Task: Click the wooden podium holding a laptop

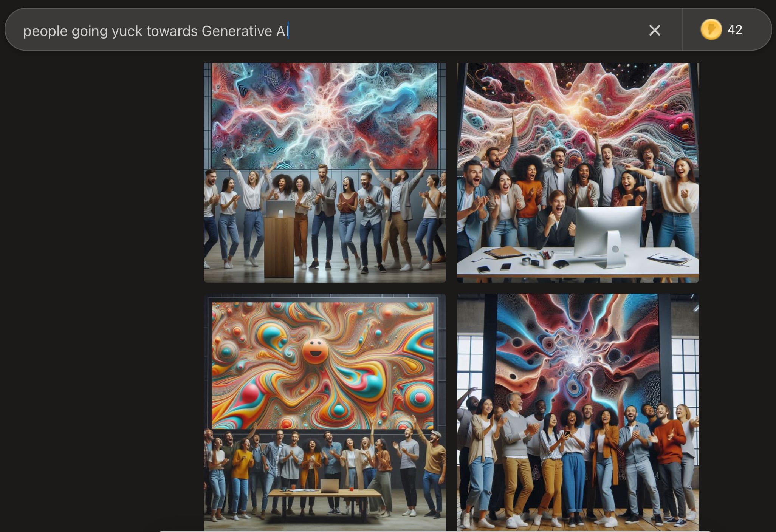Action: coord(279,246)
